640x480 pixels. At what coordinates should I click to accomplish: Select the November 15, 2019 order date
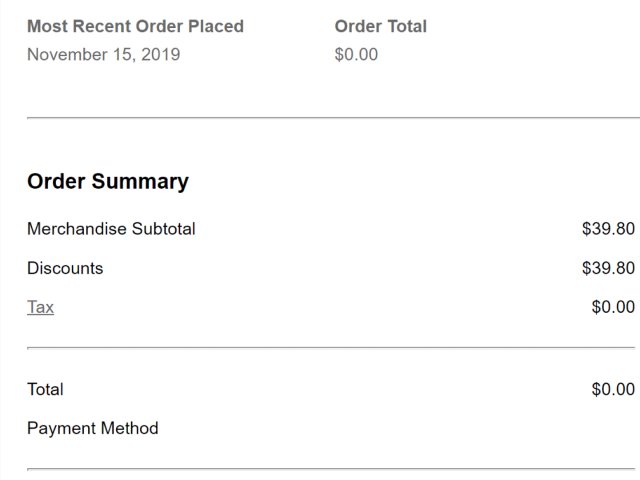pos(103,54)
